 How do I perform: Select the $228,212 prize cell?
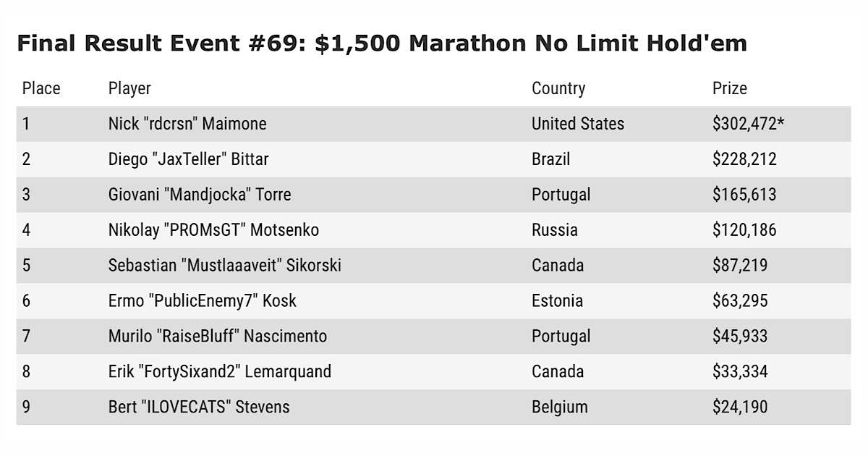744,159
